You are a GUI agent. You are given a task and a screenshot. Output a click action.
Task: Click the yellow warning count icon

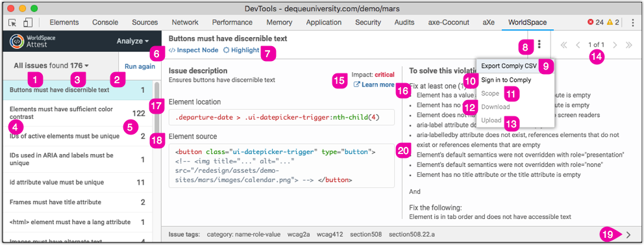coord(610,23)
